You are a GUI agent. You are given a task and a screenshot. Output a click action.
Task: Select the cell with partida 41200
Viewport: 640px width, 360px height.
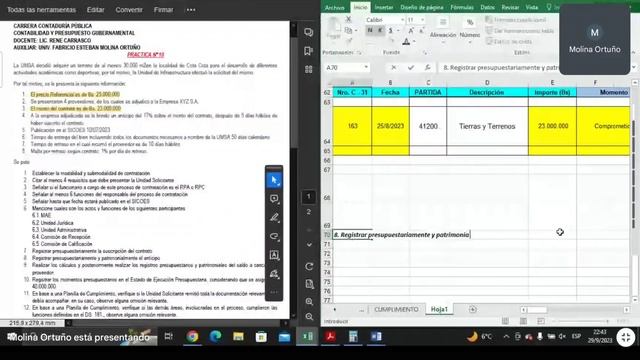pos(428,126)
